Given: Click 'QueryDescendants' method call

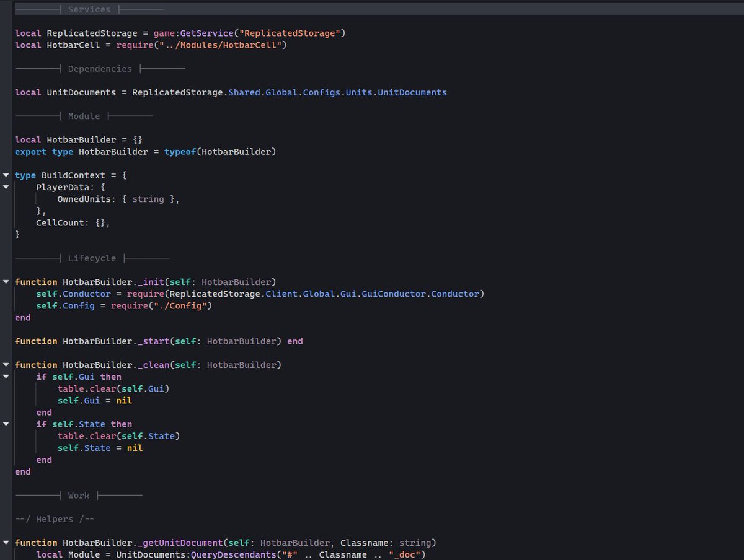Looking at the screenshot, I should point(233,554).
